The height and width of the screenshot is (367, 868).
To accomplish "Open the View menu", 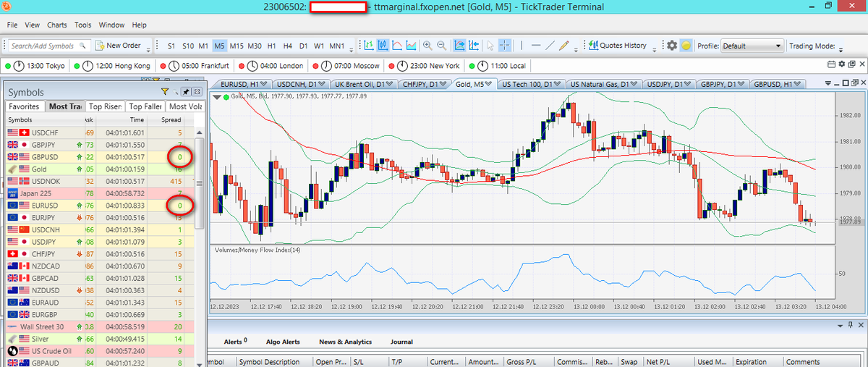I will [x=33, y=25].
